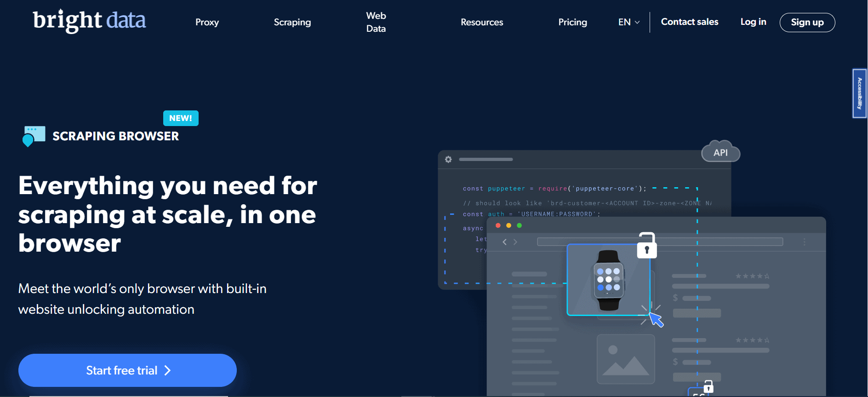Expand the EN language dropdown
The height and width of the screenshot is (397, 868).
pyautogui.click(x=629, y=22)
